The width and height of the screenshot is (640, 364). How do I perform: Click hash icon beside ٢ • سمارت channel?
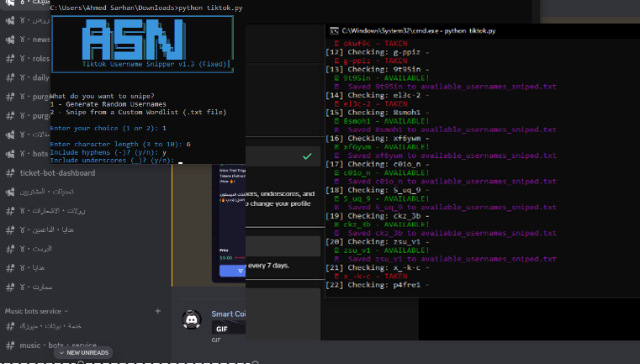coord(10,288)
